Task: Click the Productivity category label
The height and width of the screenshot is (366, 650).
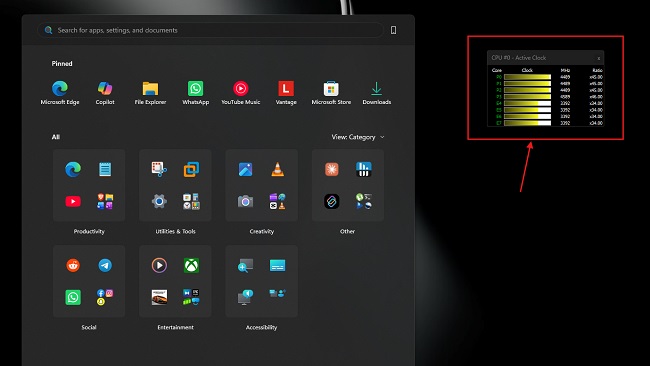Action: (89, 231)
